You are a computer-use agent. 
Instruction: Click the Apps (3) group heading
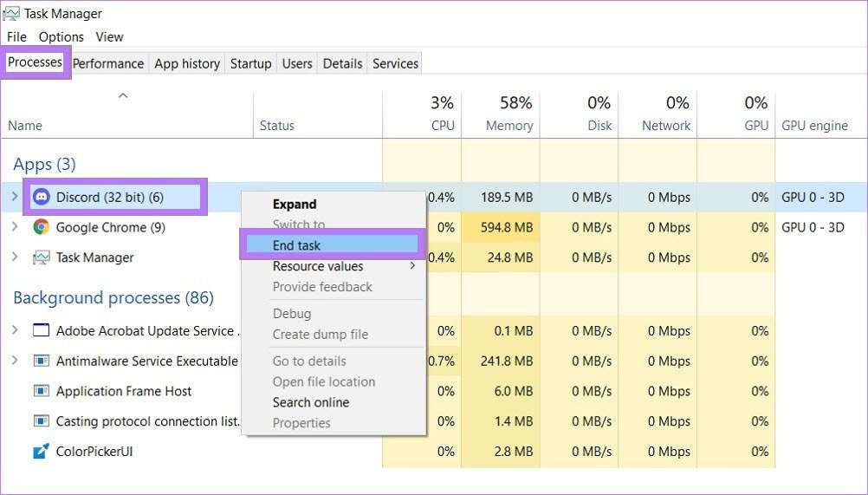[x=44, y=164]
